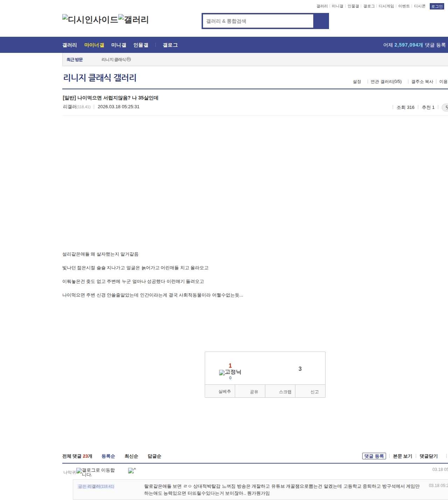Click the body line starting 이뤄놓은건
Image resolution: width=448 pixels, height=500 pixels.
pos(133,282)
